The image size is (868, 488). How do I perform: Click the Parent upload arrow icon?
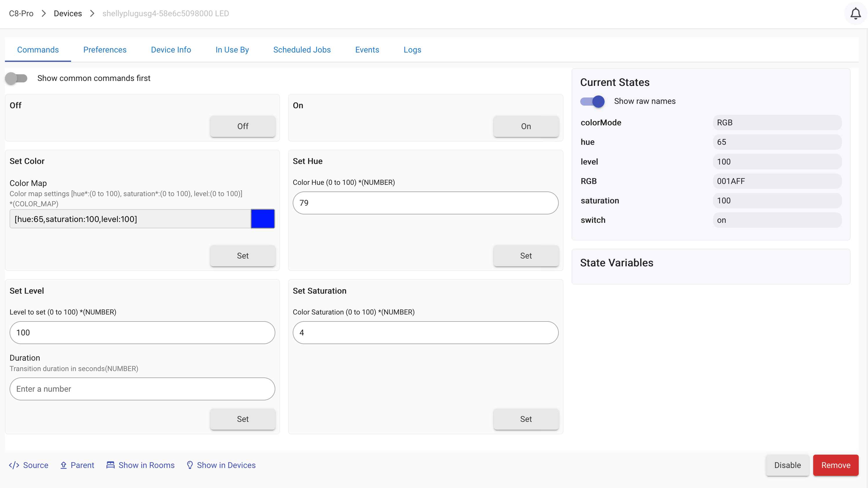pyautogui.click(x=63, y=465)
